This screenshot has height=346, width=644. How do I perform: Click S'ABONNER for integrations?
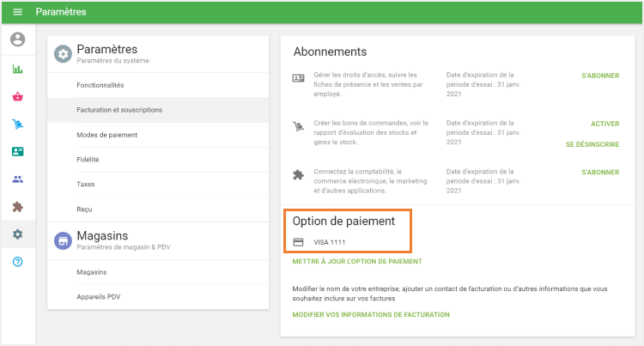pos(600,172)
